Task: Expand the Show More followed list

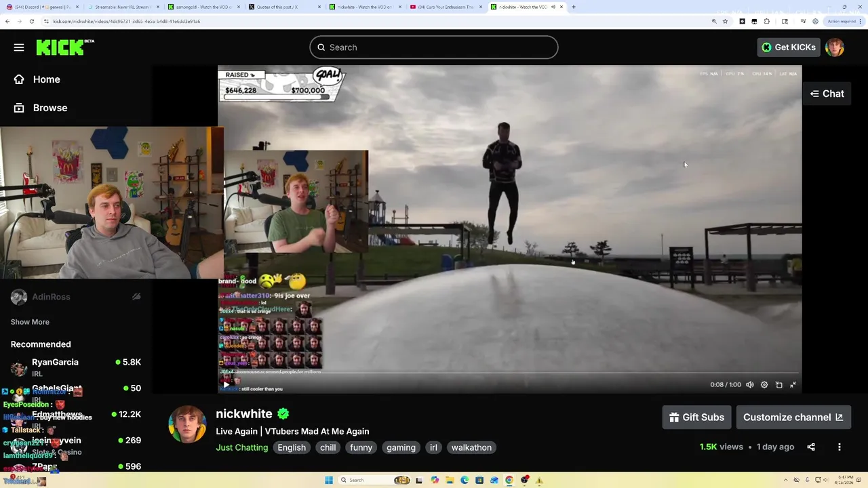Action: pos(30,322)
